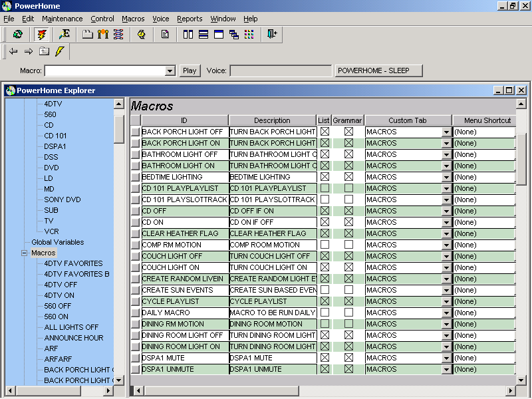The width and height of the screenshot is (532, 399).
Task: Click the red and blue ladder icon
Action: [118, 35]
